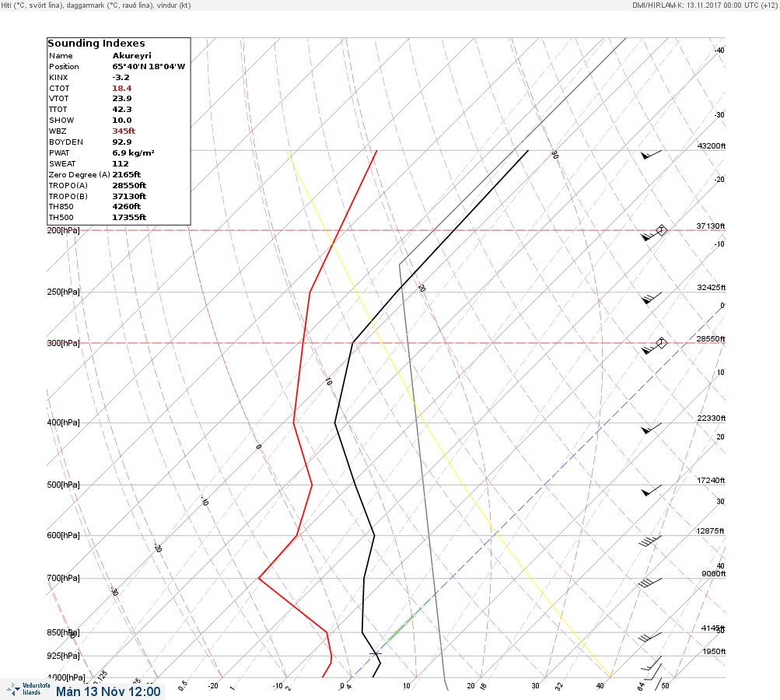Click the Vedurstofa Islands logo

tap(28, 689)
